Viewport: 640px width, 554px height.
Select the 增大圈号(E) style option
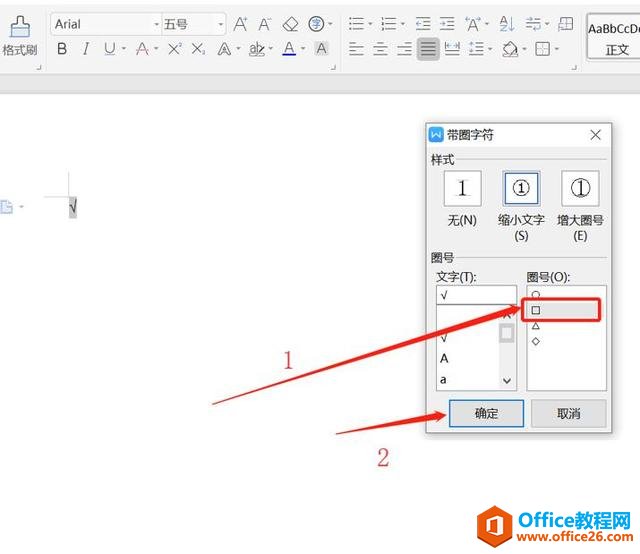point(580,189)
